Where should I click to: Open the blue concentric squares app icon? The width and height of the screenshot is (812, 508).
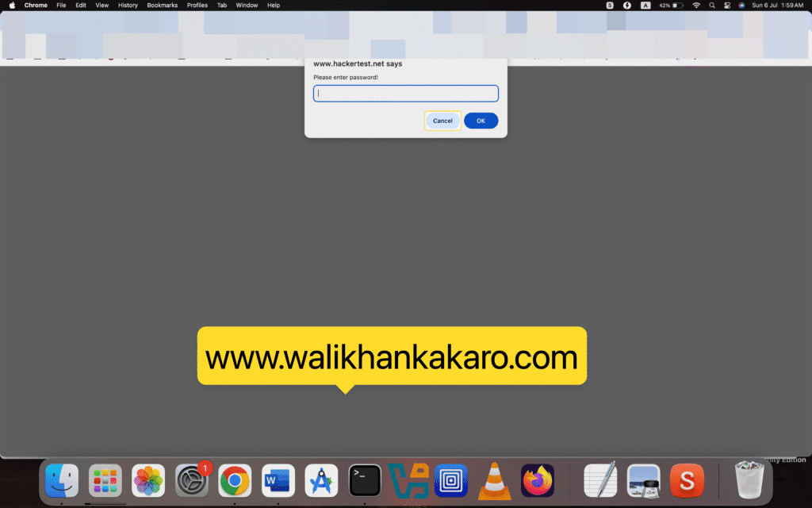(451, 480)
